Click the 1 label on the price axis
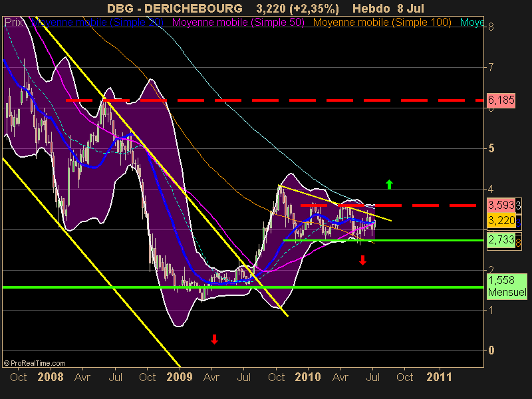This screenshot has height=399, width=532. (491, 310)
